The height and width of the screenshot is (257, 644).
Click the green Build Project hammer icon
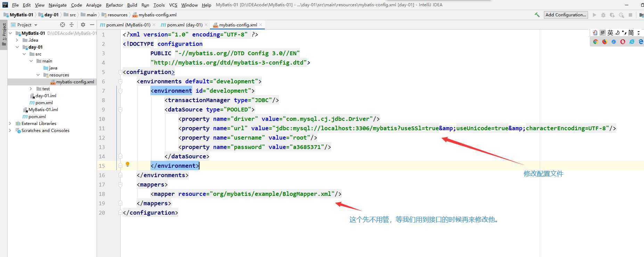[x=537, y=15]
